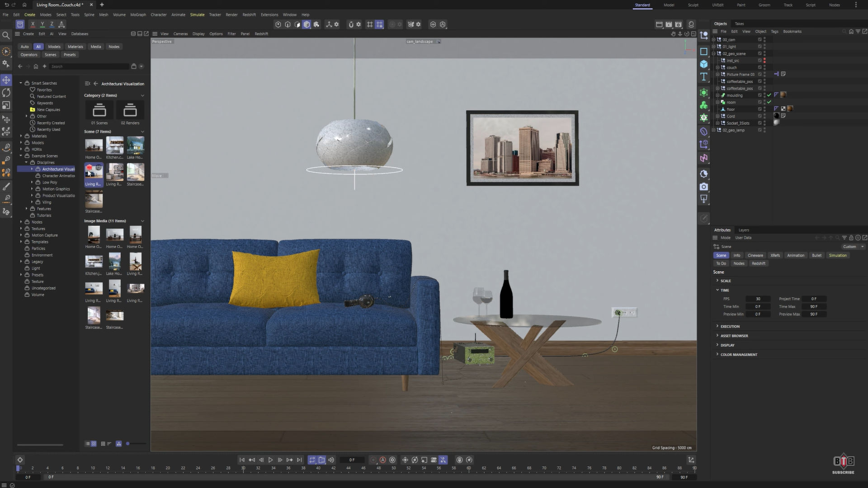This screenshot has width=868, height=488.
Task: Disable the green checkmark on the moulding object
Action: (769, 95)
